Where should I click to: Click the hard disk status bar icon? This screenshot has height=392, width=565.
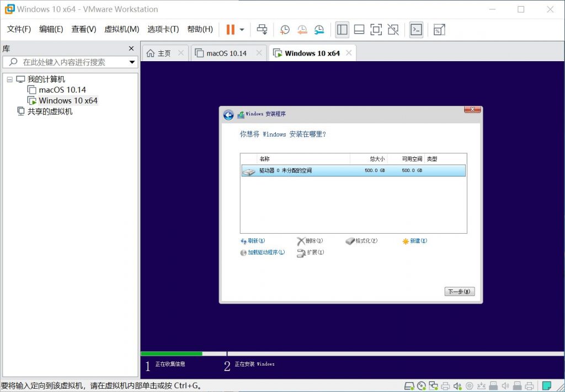point(409,385)
